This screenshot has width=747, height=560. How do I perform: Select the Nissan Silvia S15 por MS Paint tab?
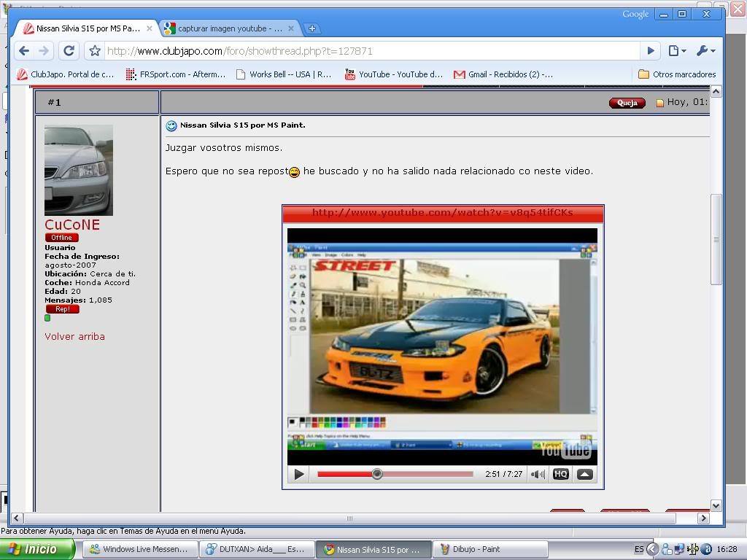click(88, 28)
